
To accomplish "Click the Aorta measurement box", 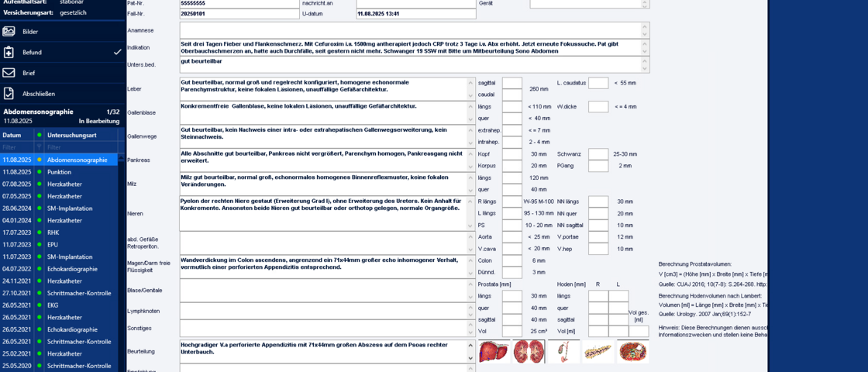I will (512, 237).
